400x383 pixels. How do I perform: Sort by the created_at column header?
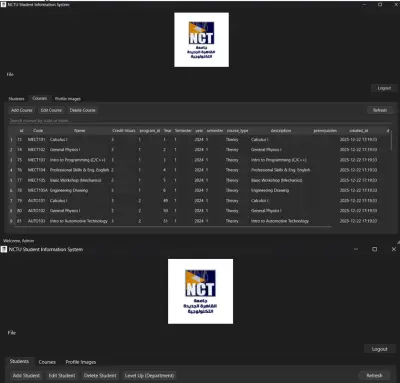pyautogui.click(x=358, y=131)
